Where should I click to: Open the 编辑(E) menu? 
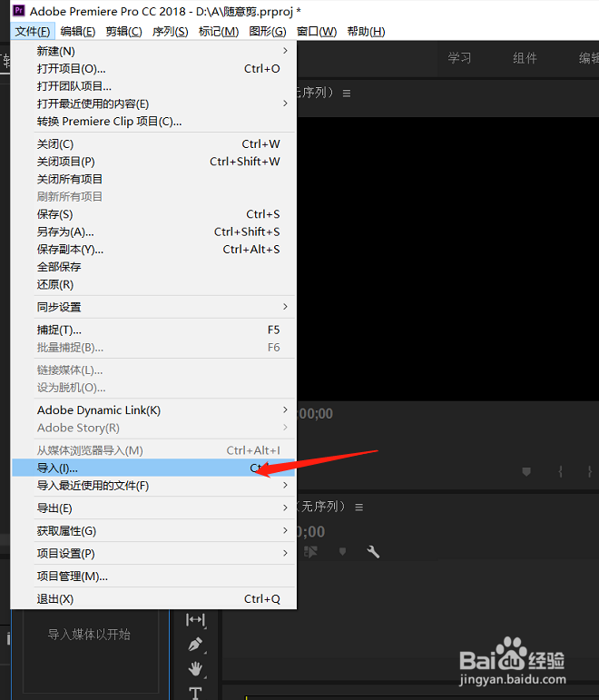coord(78,32)
